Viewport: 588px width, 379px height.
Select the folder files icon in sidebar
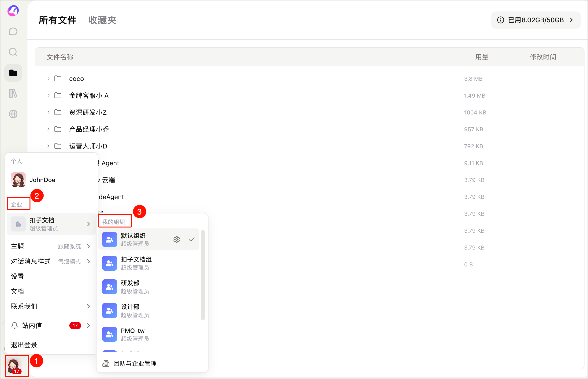coord(13,73)
